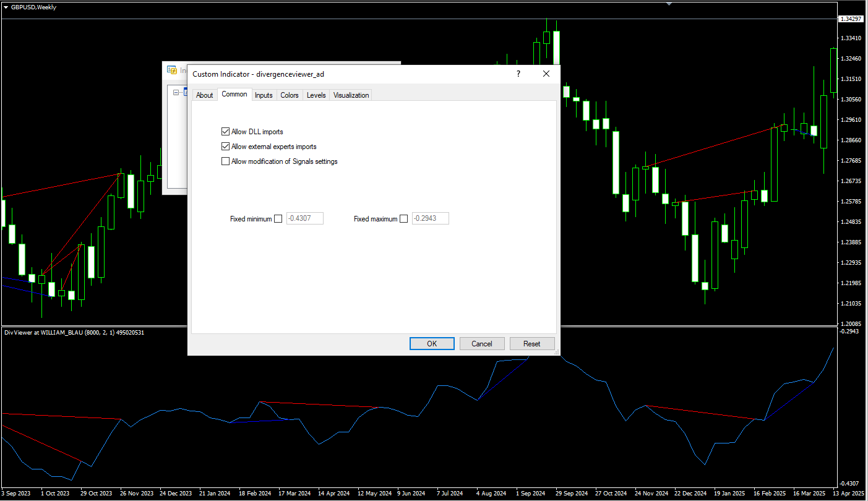868x501 pixels.
Task: Click the 1.34297 price label on axis
Action: pyautogui.click(x=852, y=19)
